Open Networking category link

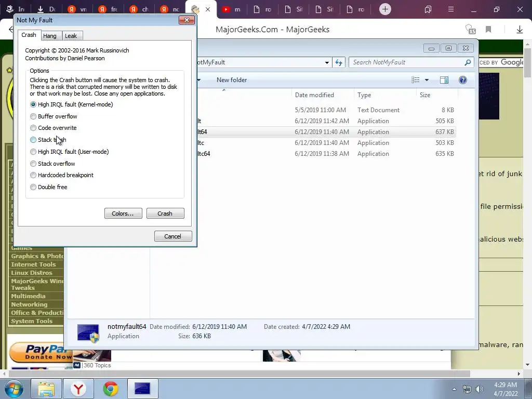pyautogui.click(x=29, y=304)
